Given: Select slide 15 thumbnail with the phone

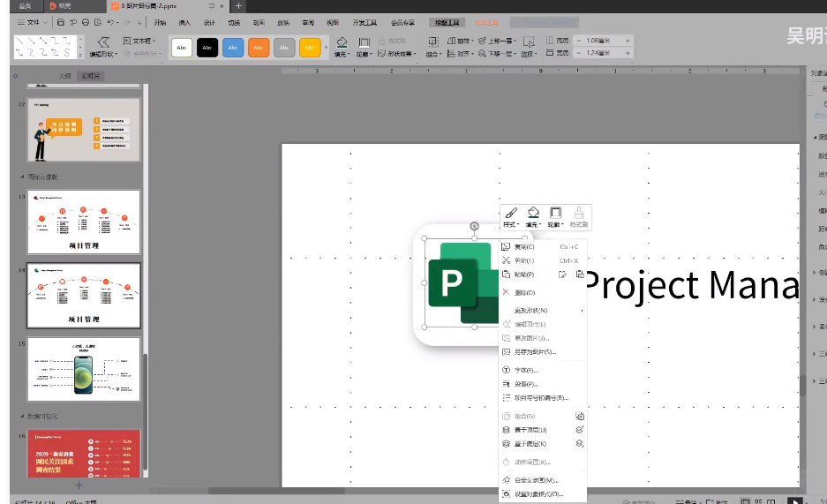Looking at the screenshot, I should pyautogui.click(x=84, y=370).
